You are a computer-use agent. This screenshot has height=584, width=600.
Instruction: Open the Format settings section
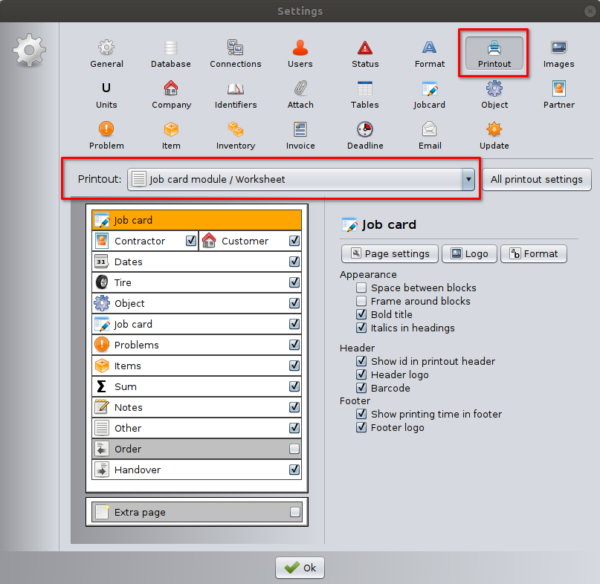coord(429,54)
